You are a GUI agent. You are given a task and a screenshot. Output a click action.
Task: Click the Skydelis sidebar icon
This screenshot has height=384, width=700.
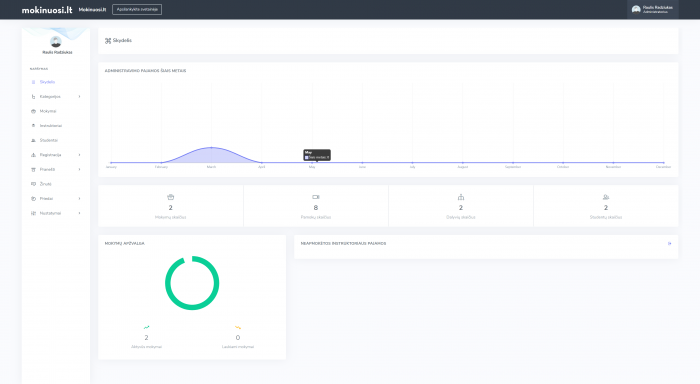(33, 82)
